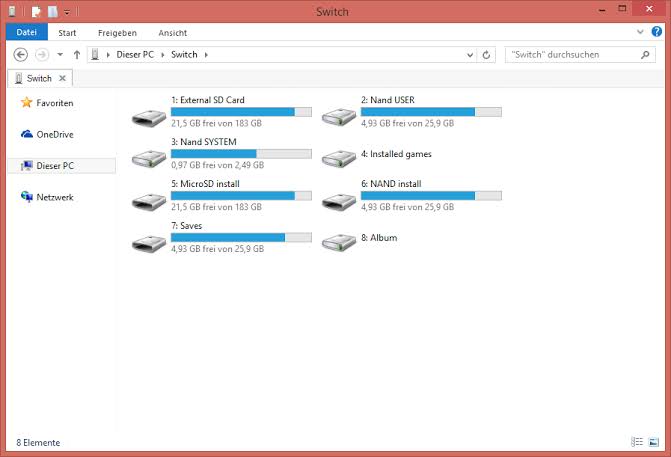671x457 pixels.
Task: Select OneDrive in the navigation pane
Action: point(55,134)
